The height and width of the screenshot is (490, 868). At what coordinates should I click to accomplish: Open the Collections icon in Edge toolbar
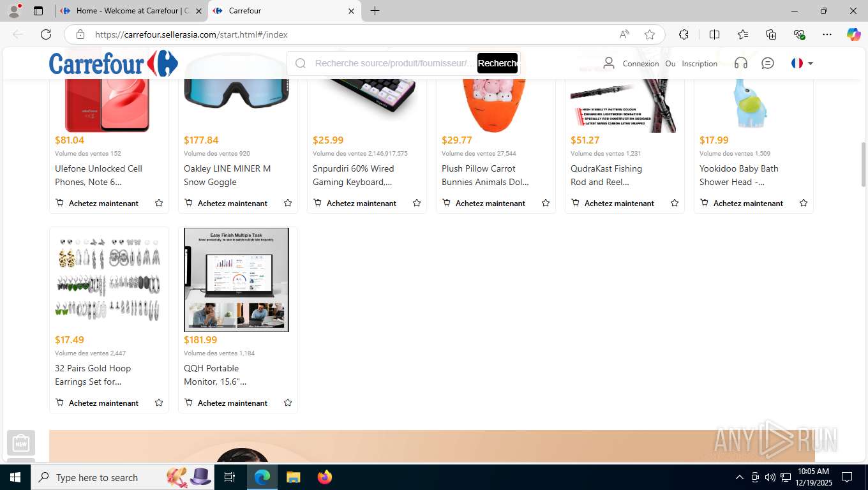pos(771,34)
